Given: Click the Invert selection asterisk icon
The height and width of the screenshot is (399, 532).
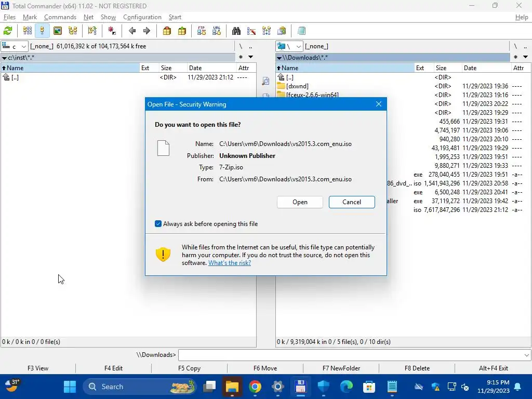Looking at the screenshot, I should click(x=112, y=31).
